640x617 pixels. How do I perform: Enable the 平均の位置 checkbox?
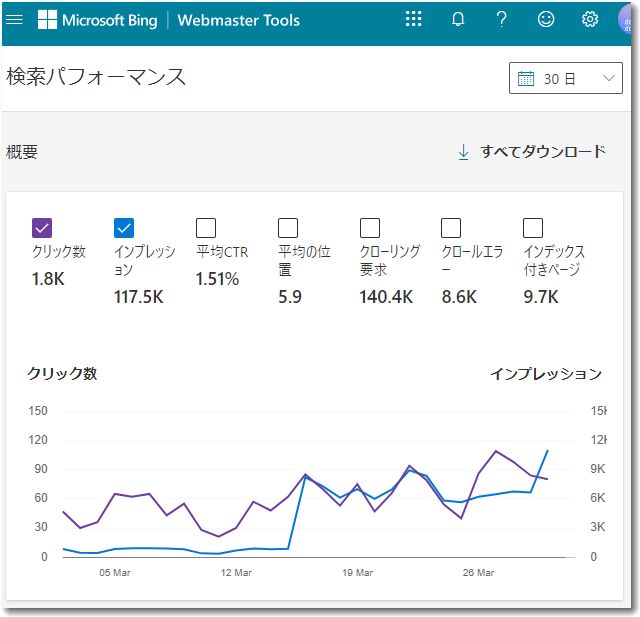(288, 228)
